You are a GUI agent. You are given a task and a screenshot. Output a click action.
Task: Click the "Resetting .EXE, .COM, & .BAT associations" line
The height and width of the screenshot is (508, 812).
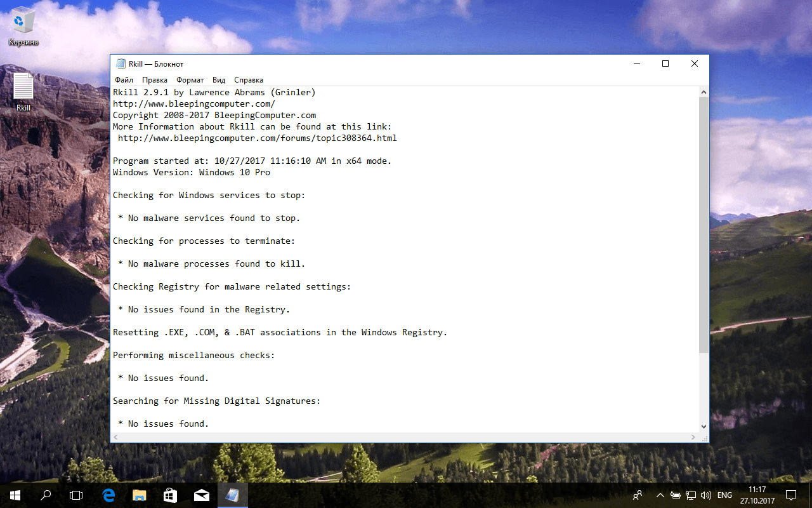(x=280, y=332)
